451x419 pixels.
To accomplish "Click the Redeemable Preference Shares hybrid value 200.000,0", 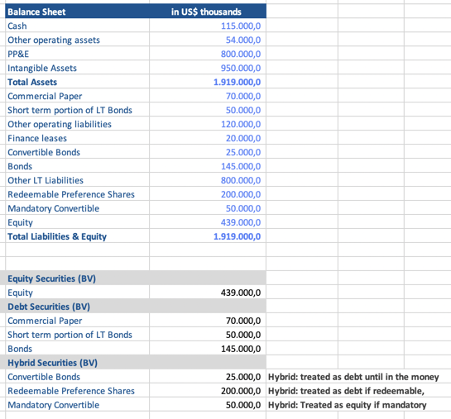I will pyautogui.click(x=241, y=391).
